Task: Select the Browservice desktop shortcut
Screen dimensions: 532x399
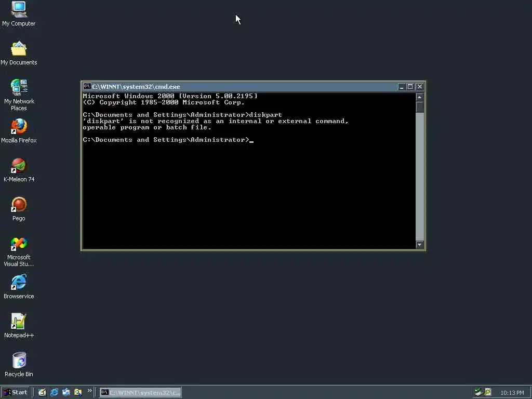Action: click(19, 287)
